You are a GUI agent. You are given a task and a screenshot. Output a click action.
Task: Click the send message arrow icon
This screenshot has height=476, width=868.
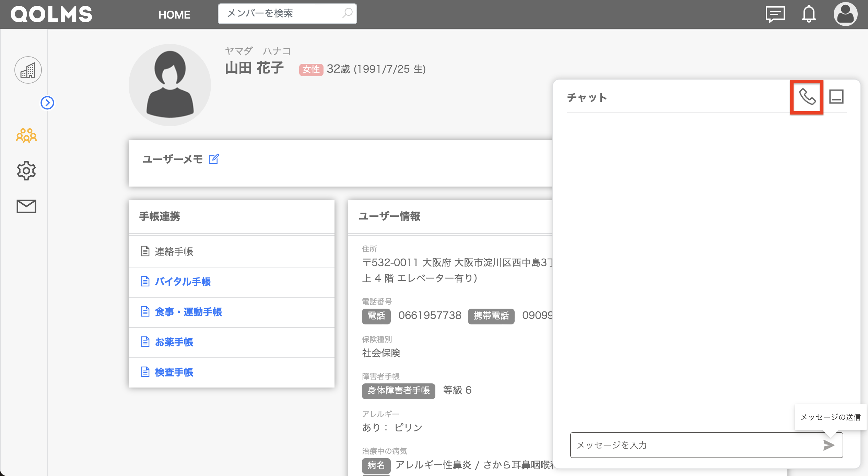(829, 445)
